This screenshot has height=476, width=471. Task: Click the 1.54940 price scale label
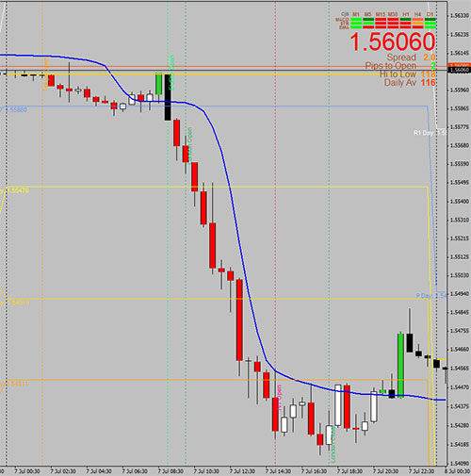pos(459,294)
